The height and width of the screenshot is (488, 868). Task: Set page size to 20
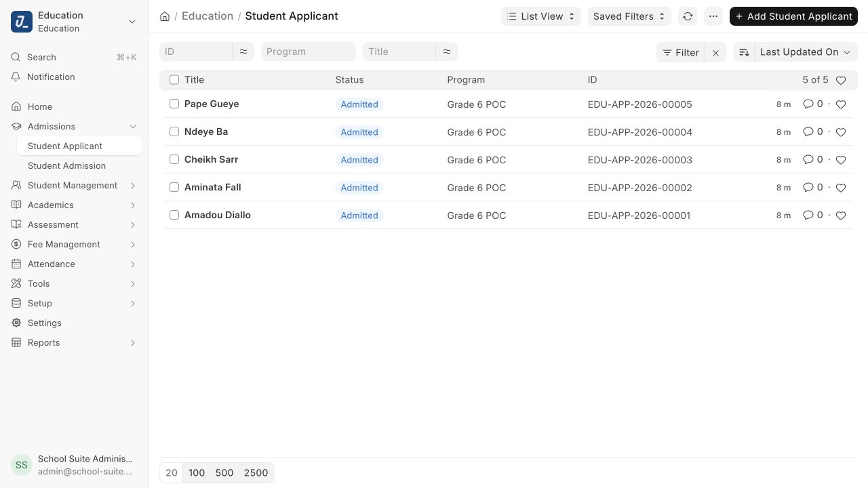[x=172, y=473]
